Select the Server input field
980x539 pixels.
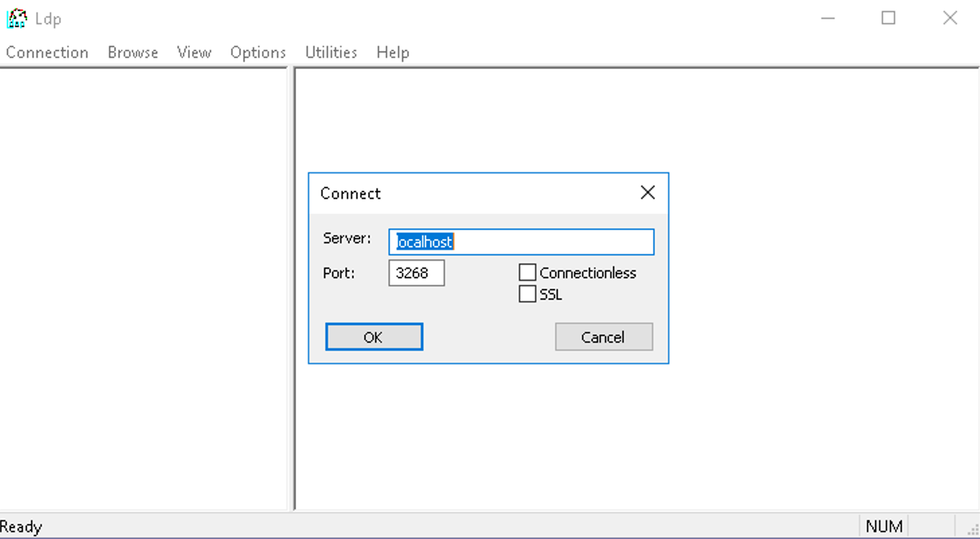[x=521, y=241]
